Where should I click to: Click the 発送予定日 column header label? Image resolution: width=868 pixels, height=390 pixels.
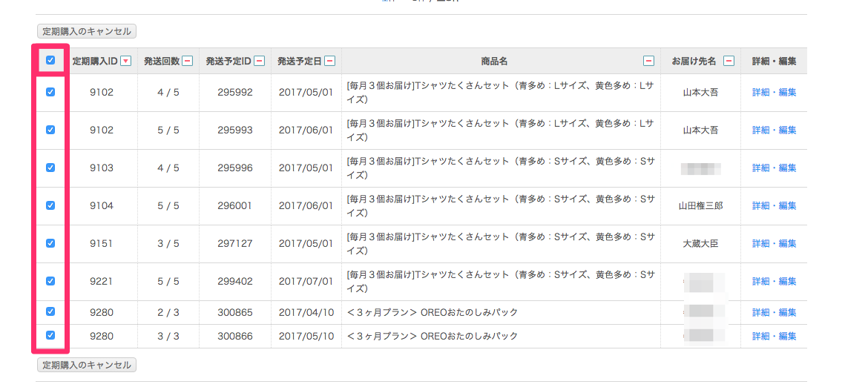[300, 62]
